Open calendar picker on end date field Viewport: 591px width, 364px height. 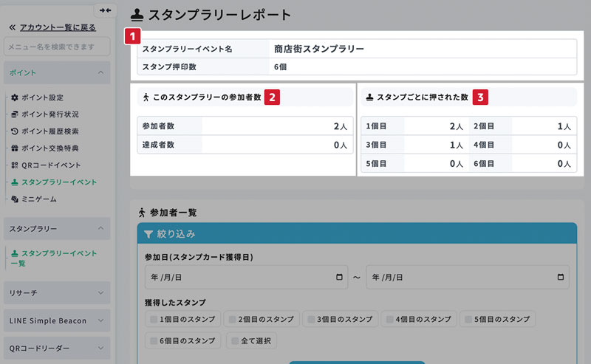pyautogui.click(x=561, y=278)
